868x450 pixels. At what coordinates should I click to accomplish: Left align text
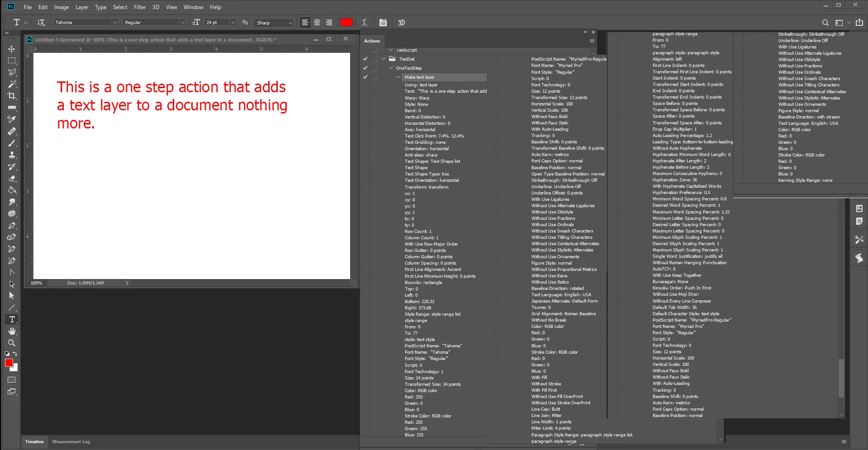tap(305, 22)
